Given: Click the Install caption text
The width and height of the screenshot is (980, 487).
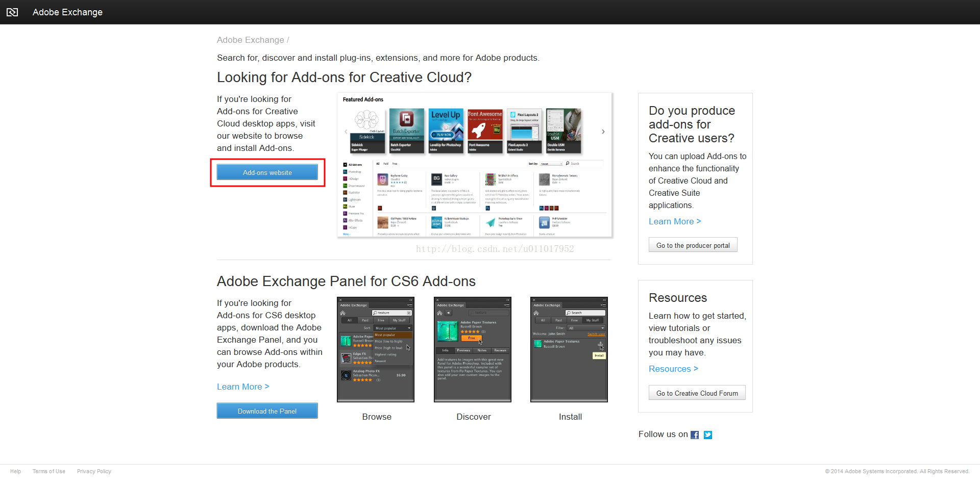Looking at the screenshot, I should (570, 417).
